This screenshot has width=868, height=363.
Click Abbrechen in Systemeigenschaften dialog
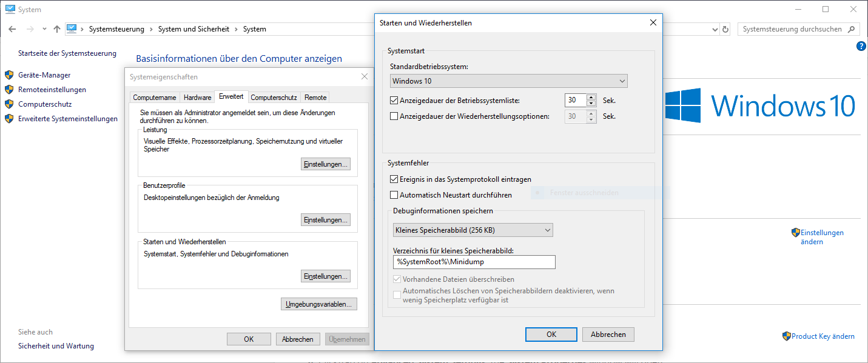click(298, 339)
